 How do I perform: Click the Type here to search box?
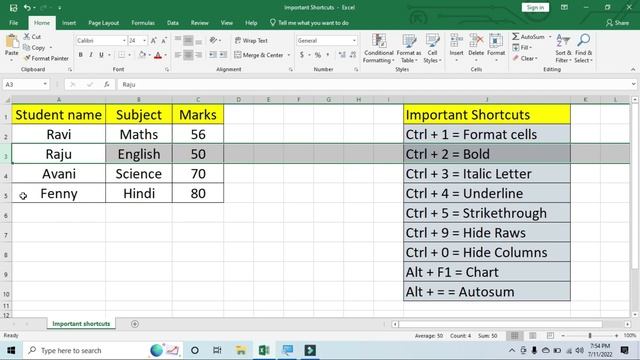(84, 350)
